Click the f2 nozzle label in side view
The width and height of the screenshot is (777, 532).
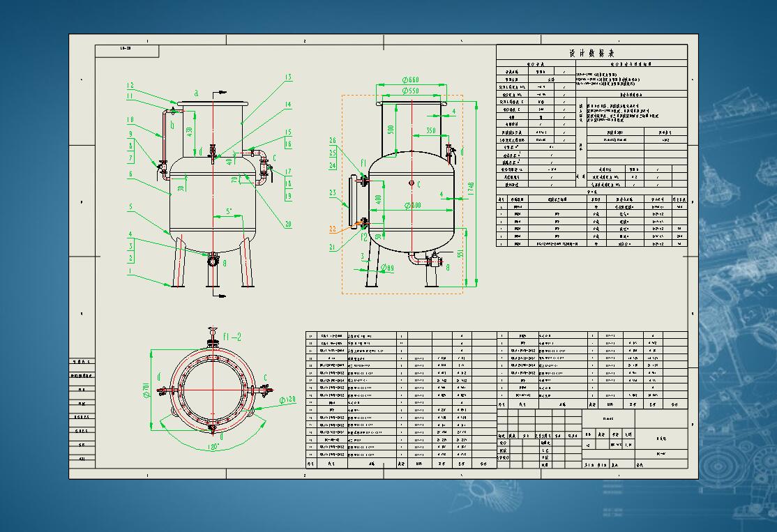pyautogui.click(x=363, y=237)
